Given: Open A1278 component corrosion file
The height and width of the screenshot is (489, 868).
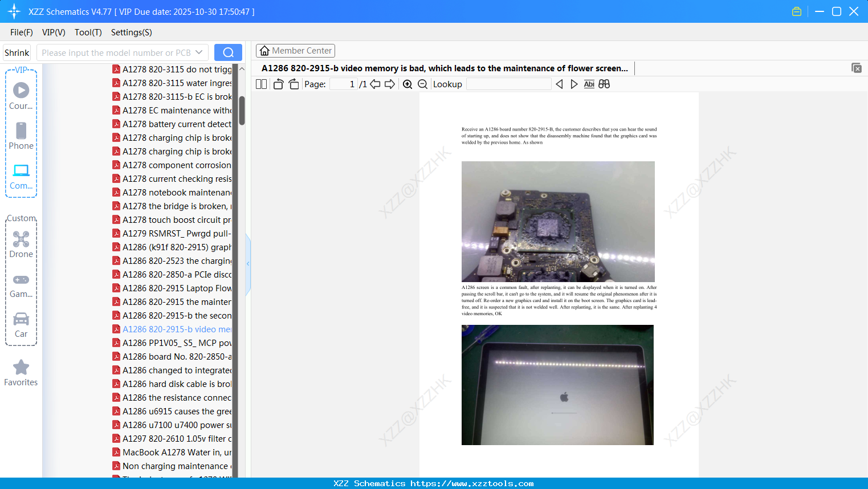Looking at the screenshot, I should click(172, 165).
